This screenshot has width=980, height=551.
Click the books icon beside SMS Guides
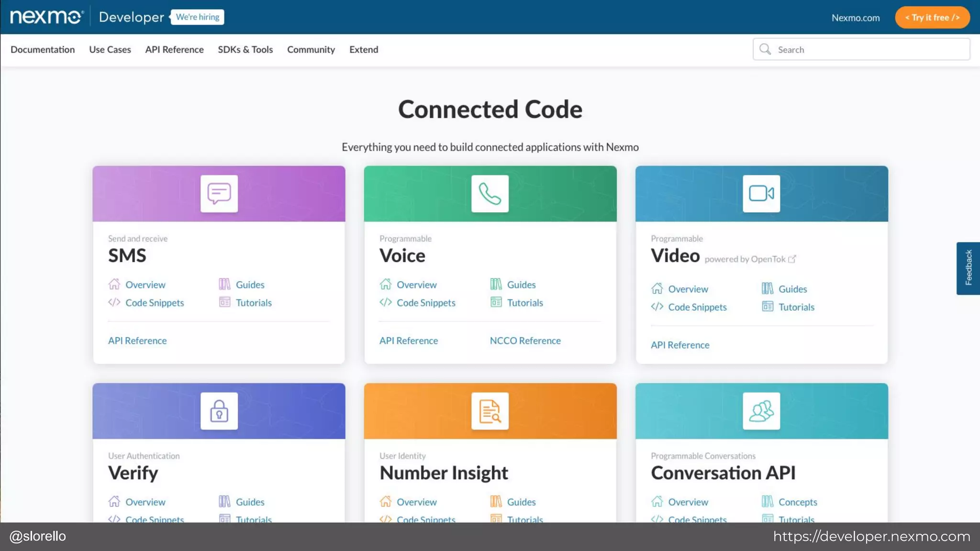click(x=224, y=284)
